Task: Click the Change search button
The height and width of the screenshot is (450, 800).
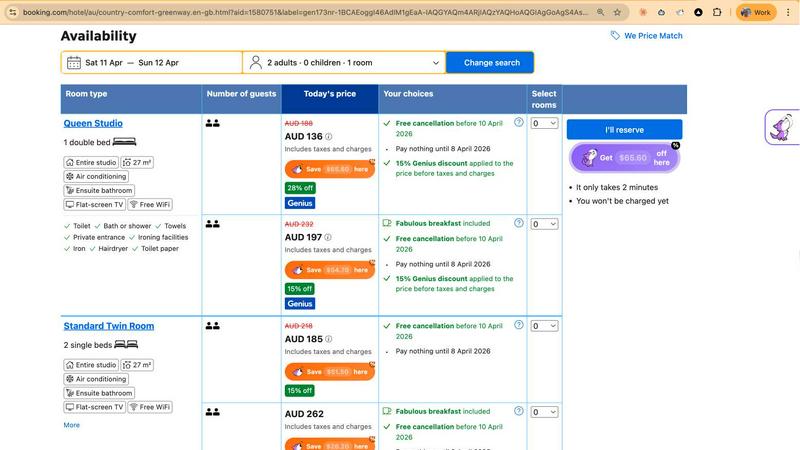Action: tap(491, 63)
